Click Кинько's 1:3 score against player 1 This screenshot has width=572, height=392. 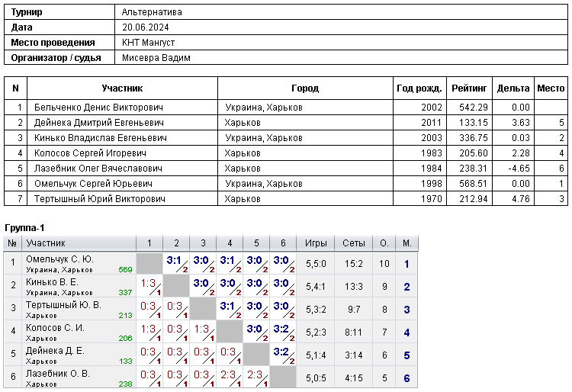[x=148, y=284]
